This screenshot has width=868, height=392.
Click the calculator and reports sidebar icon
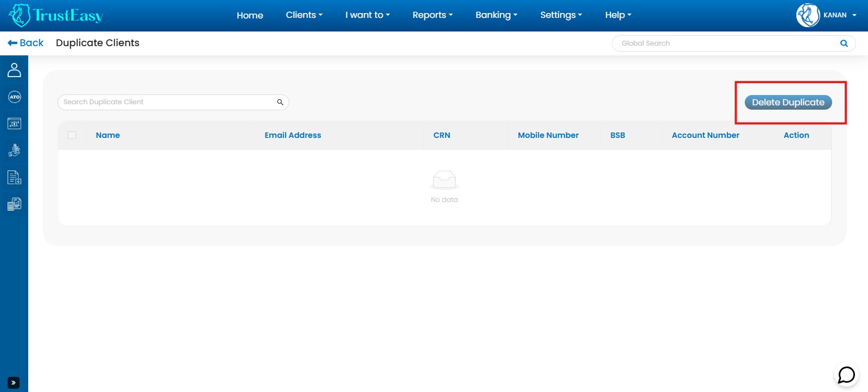14,204
